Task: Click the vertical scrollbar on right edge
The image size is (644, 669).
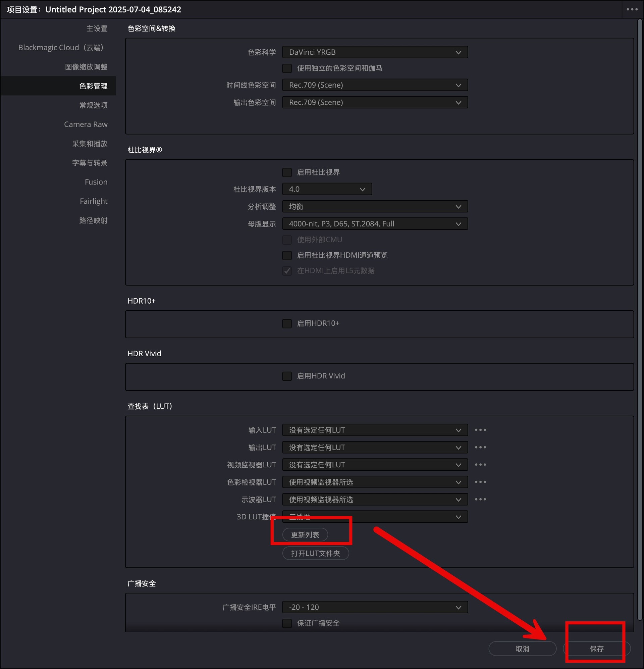Action: (x=640, y=319)
